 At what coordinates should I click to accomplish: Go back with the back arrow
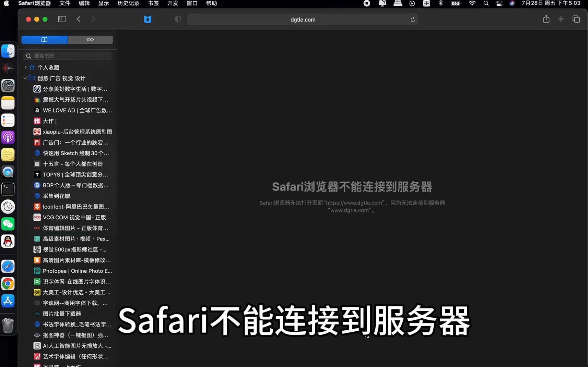[x=79, y=19]
